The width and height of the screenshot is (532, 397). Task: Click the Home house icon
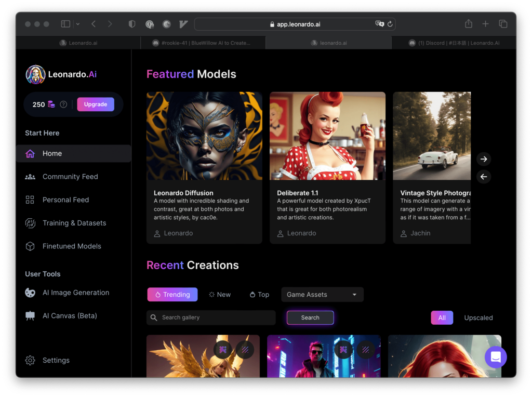tap(30, 153)
